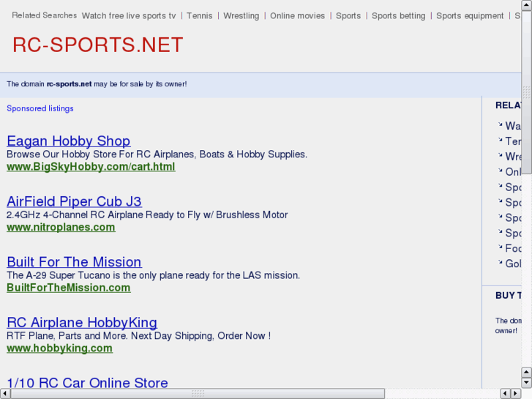532x399 pixels.
Task: Click the far-right horizontal scrollbar right arrow
Action: coord(516,394)
